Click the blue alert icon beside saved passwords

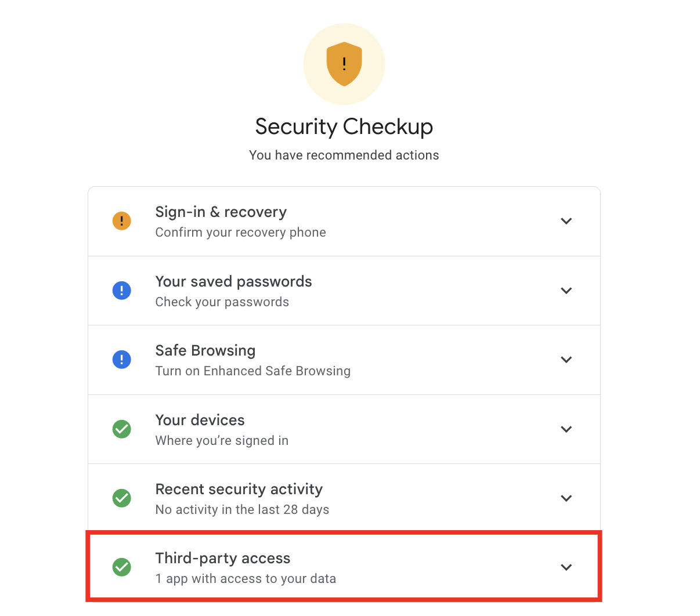122,291
